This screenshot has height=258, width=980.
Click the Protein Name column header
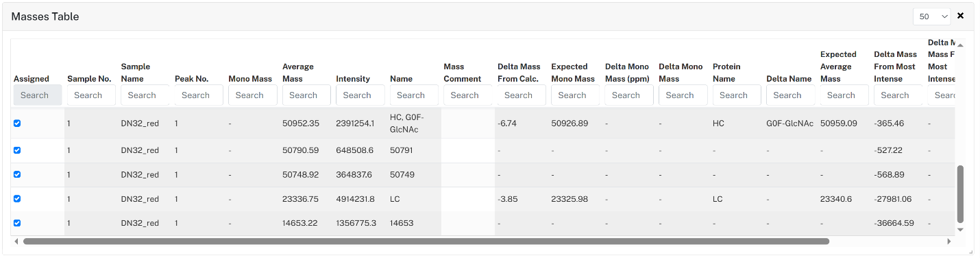pyautogui.click(x=727, y=73)
